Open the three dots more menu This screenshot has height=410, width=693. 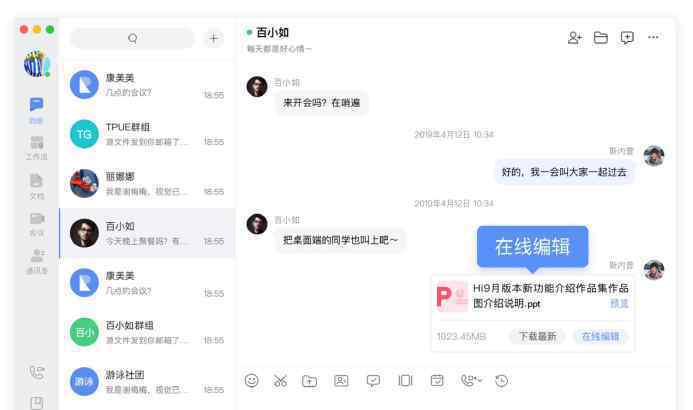[653, 37]
